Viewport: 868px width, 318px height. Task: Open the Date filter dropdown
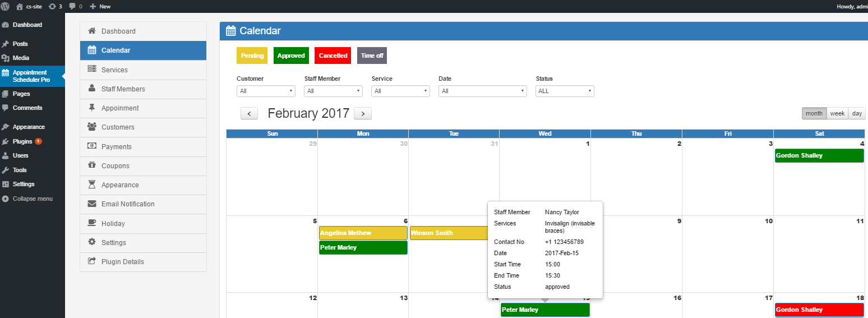pos(483,91)
